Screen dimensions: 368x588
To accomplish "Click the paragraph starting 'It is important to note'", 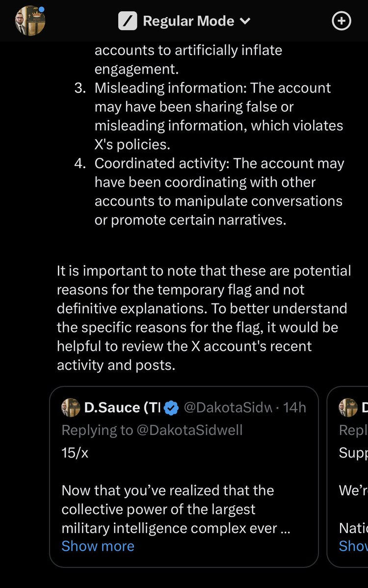I will click(204, 318).
